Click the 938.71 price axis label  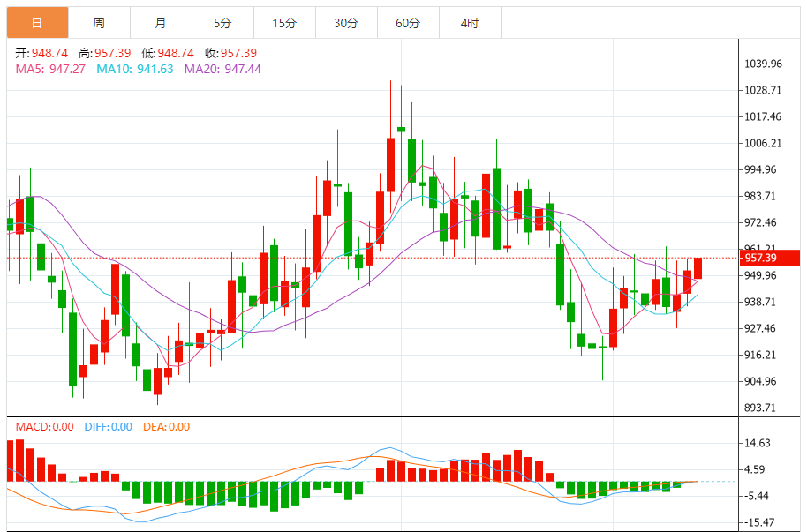[760, 302]
